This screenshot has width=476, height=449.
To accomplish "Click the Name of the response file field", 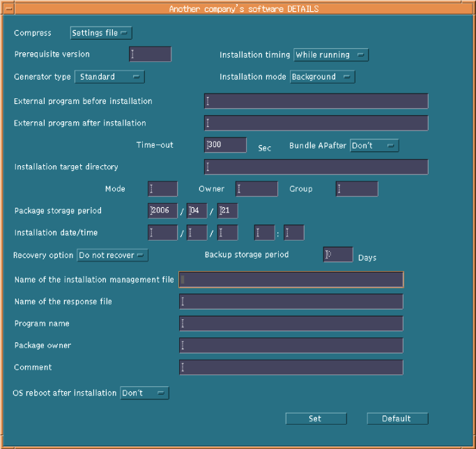I will [291, 302].
